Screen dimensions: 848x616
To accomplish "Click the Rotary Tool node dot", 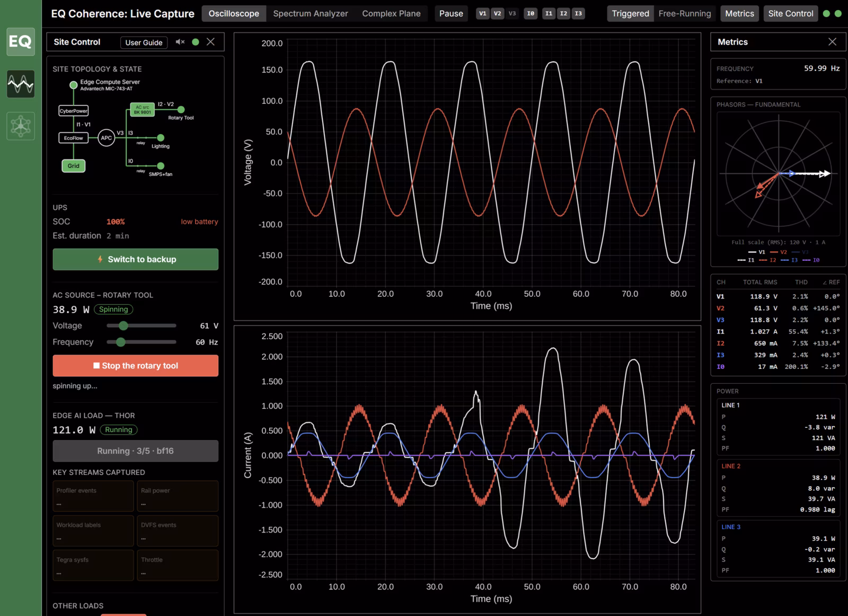I will pyautogui.click(x=181, y=110).
